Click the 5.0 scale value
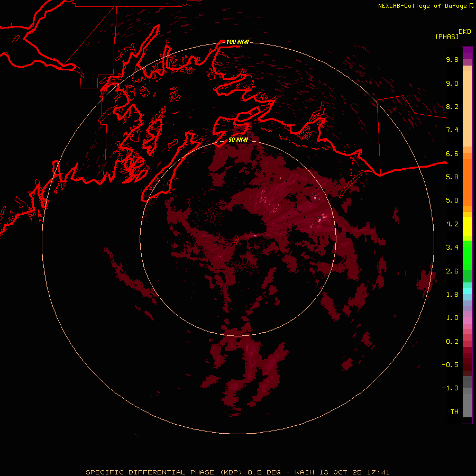The width and height of the screenshot is (476, 476). [x=452, y=200]
